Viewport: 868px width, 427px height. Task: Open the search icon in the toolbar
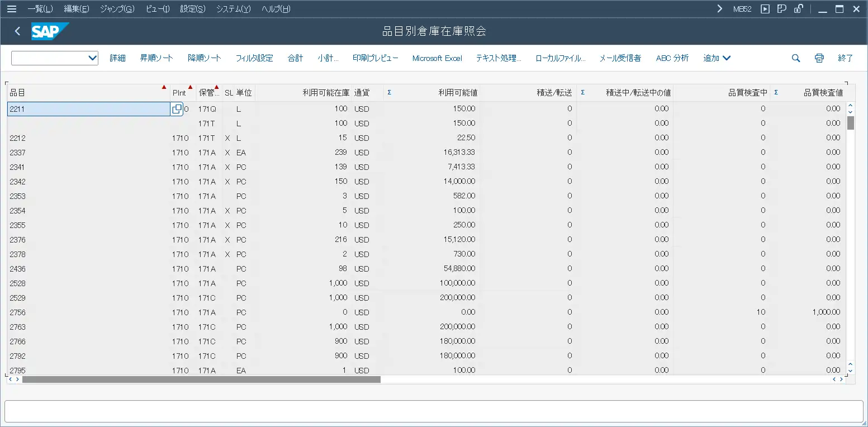(795, 58)
